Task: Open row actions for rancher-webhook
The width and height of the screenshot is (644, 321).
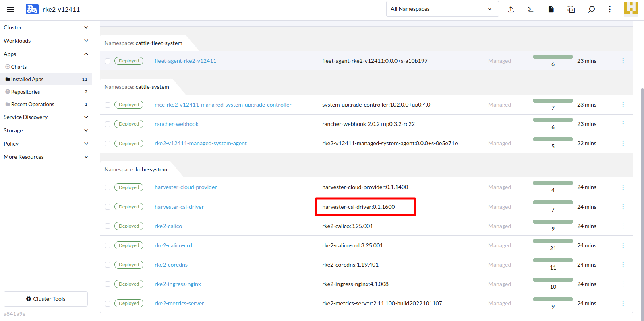Action: (623, 124)
